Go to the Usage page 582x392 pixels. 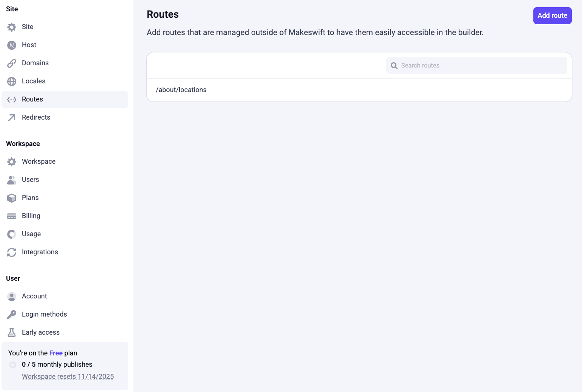tap(31, 234)
